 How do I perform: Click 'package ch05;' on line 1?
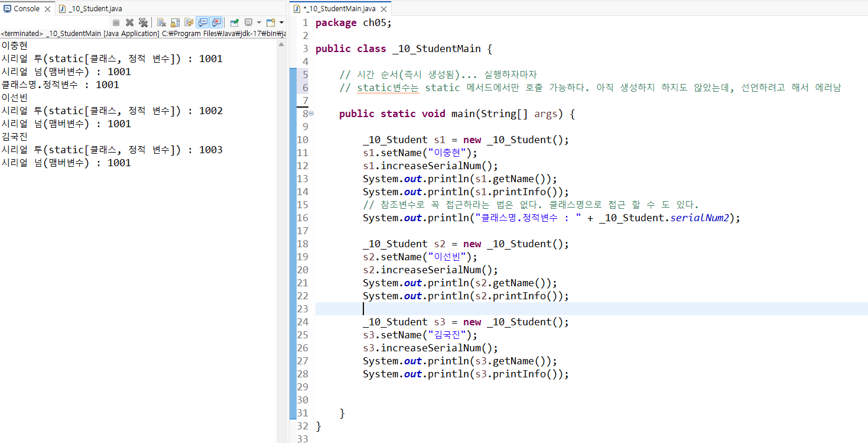[353, 22]
